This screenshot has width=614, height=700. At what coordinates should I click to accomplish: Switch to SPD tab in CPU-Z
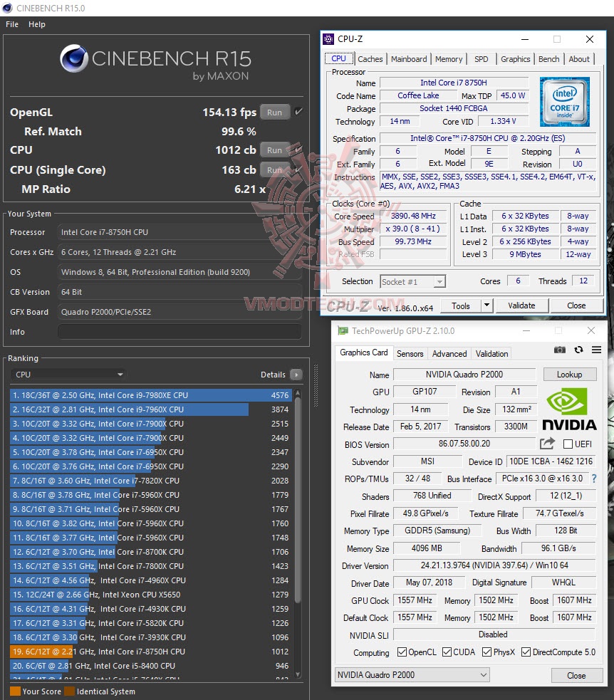click(482, 59)
